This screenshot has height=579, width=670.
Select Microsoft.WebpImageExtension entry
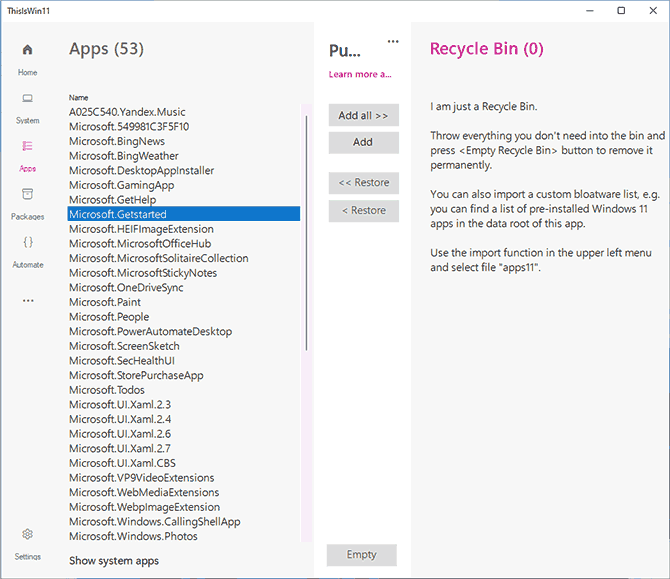184,507
